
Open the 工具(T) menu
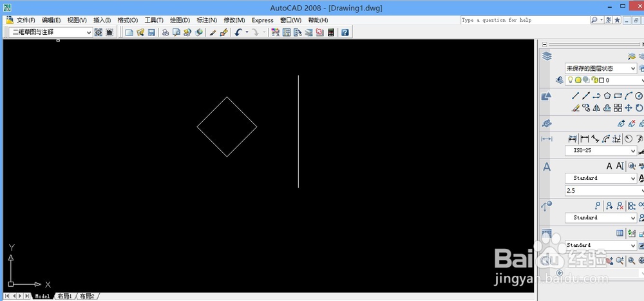tap(154, 20)
